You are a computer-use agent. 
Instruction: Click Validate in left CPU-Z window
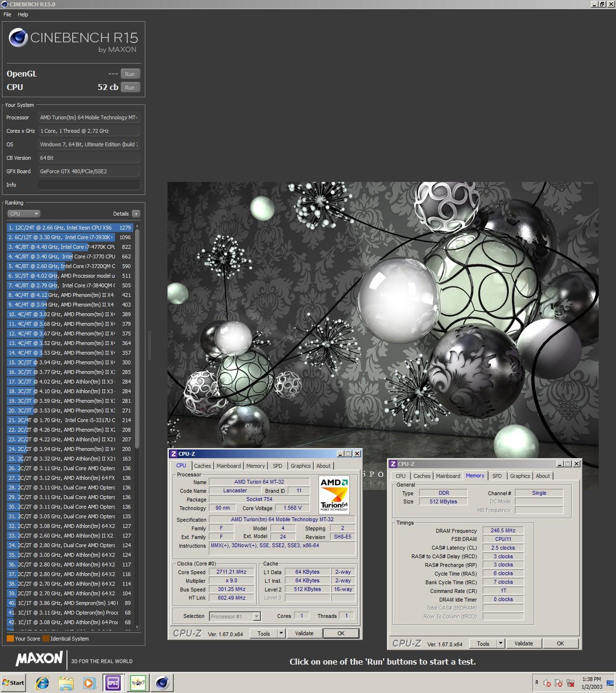coord(304,633)
